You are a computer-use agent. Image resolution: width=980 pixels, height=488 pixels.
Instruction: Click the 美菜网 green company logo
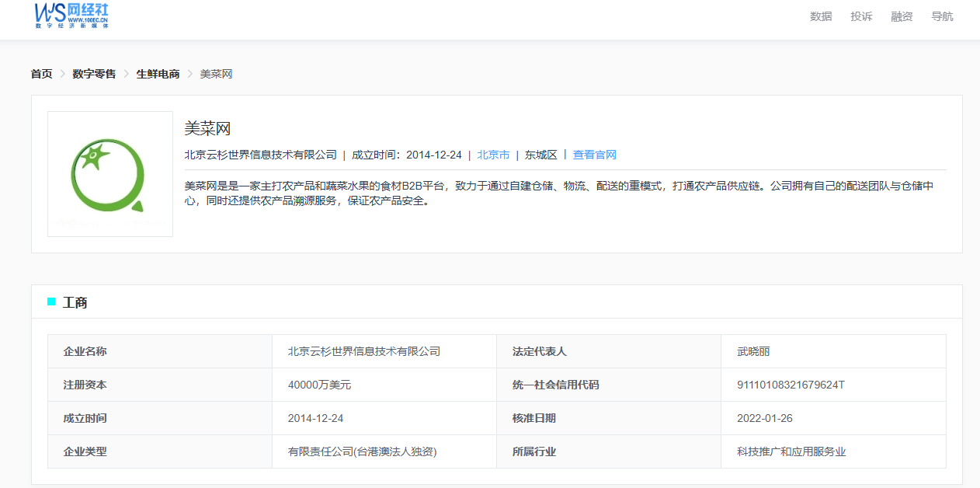[x=109, y=174]
